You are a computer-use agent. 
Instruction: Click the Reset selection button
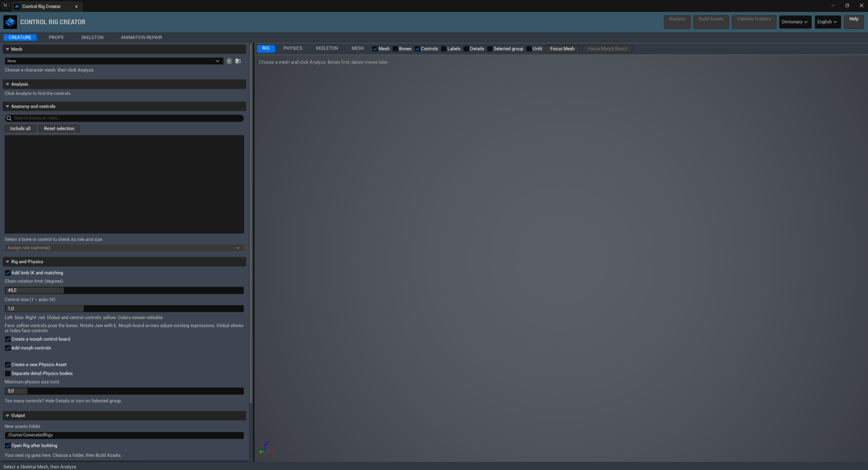pos(59,129)
